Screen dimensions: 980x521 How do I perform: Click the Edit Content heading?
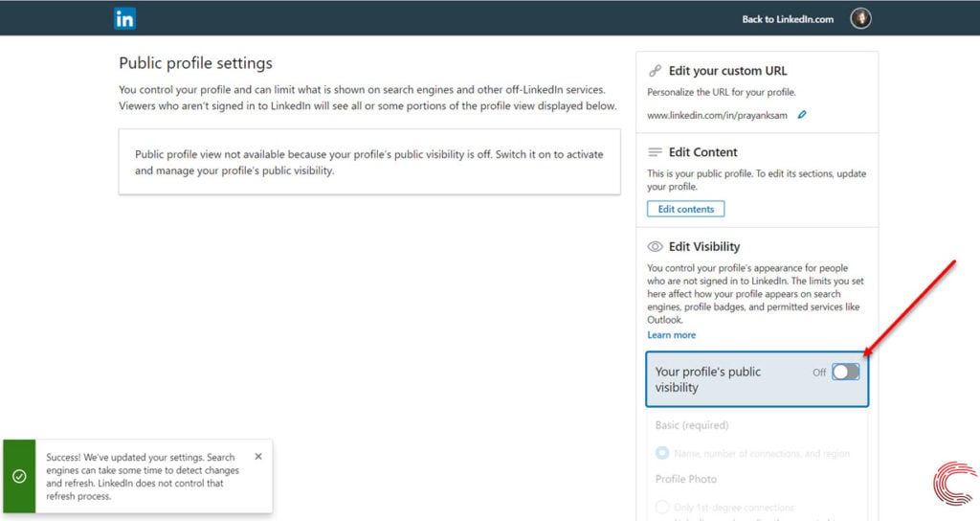tap(702, 152)
